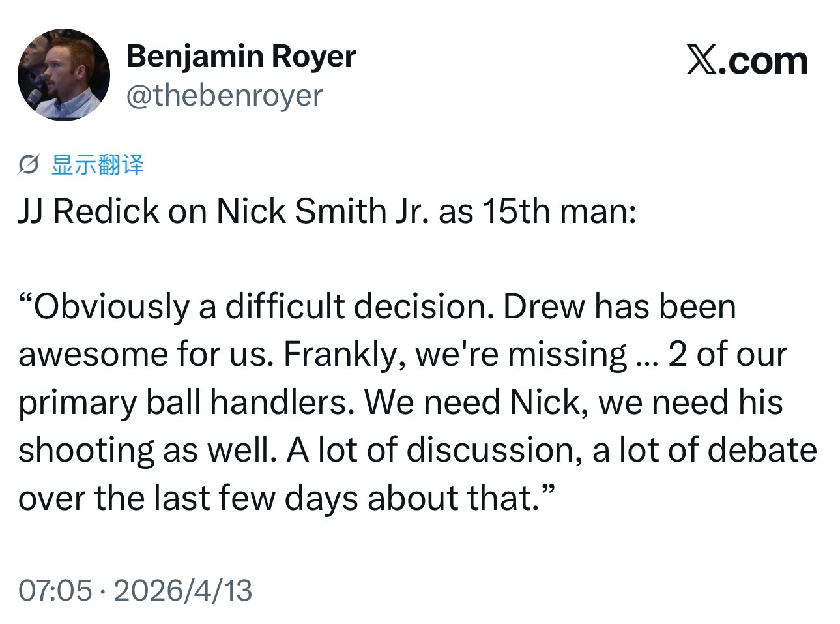Click the X.com watermark text
This screenshot has height=624, width=840.
[747, 61]
